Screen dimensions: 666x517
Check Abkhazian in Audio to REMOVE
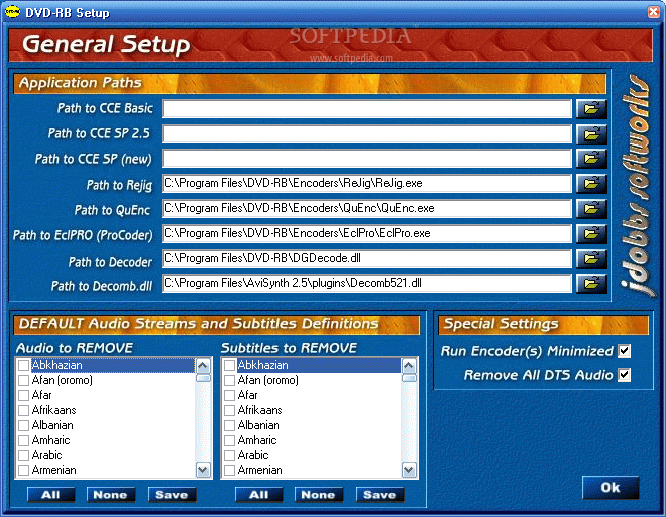(x=24, y=365)
